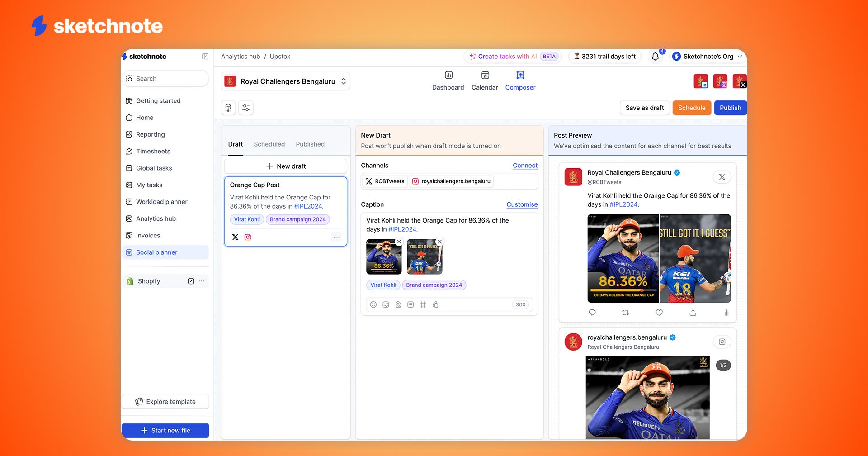
Task: Click Create tasks with AI button
Action: (513, 57)
